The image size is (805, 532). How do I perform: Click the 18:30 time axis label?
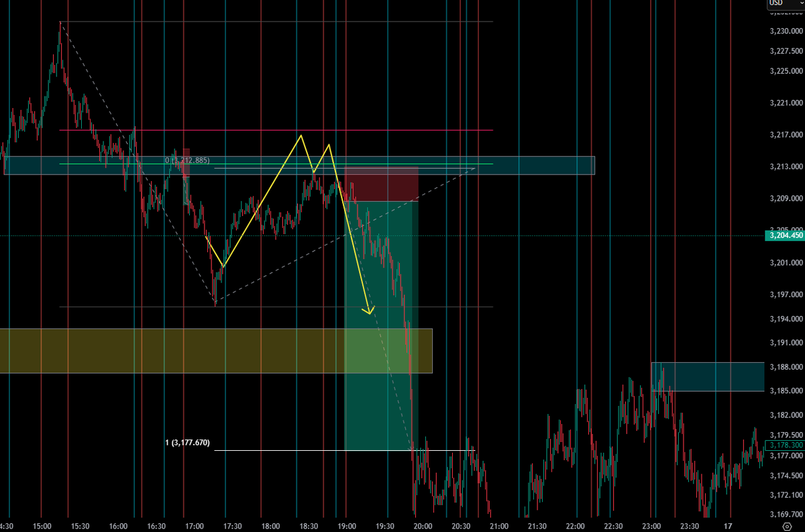(x=309, y=526)
